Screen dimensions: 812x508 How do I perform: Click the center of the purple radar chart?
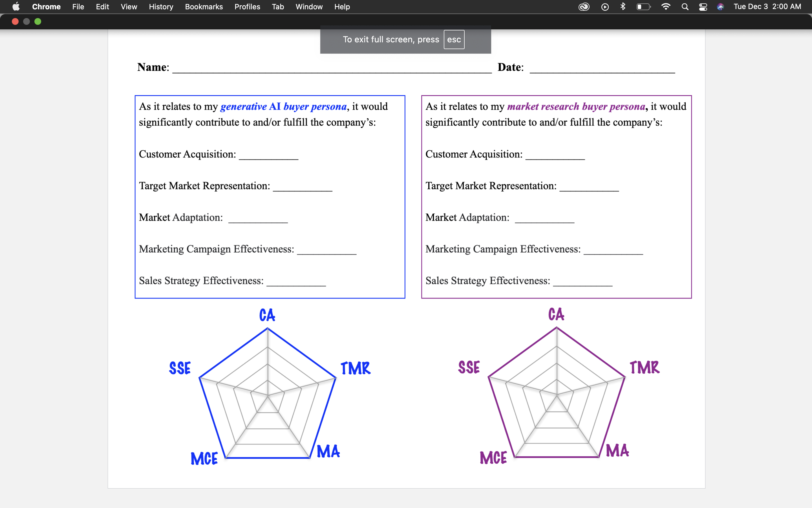(557, 395)
